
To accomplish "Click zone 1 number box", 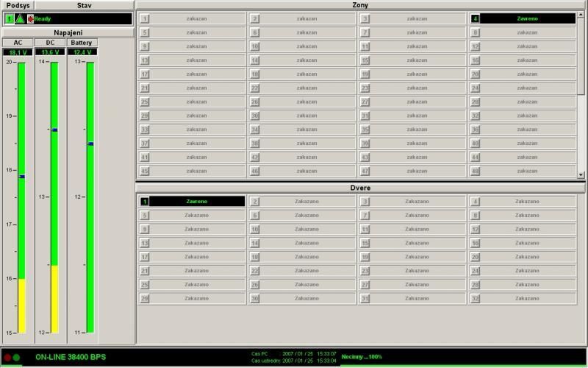I will 145,19.
